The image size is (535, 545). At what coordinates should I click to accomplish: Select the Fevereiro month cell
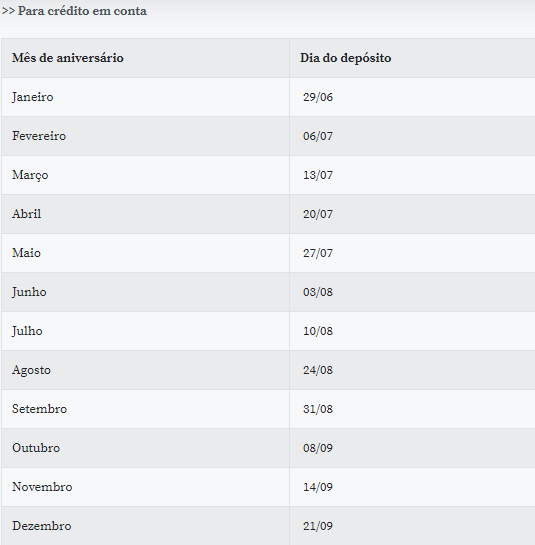coord(145,136)
